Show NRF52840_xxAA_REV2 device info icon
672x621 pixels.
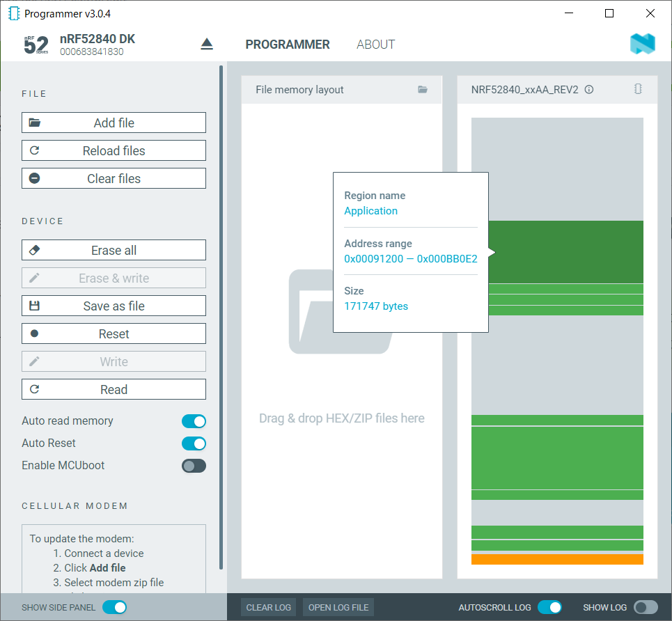[589, 89]
